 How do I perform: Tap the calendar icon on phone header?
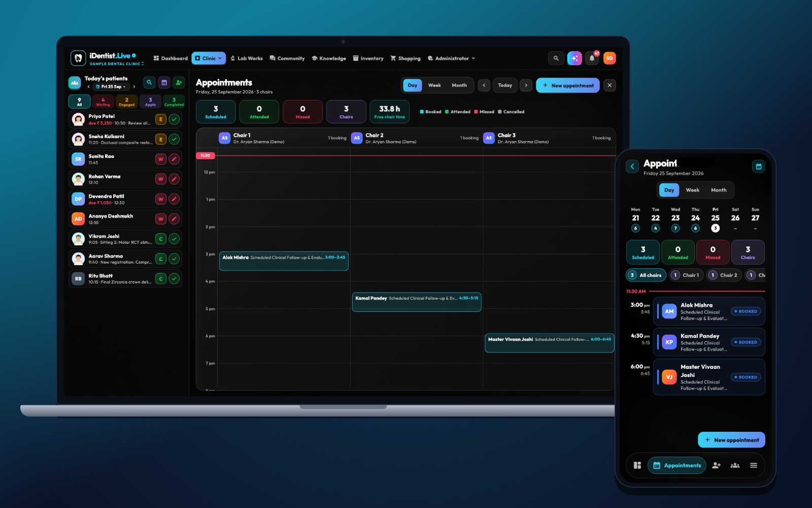point(759,166)
